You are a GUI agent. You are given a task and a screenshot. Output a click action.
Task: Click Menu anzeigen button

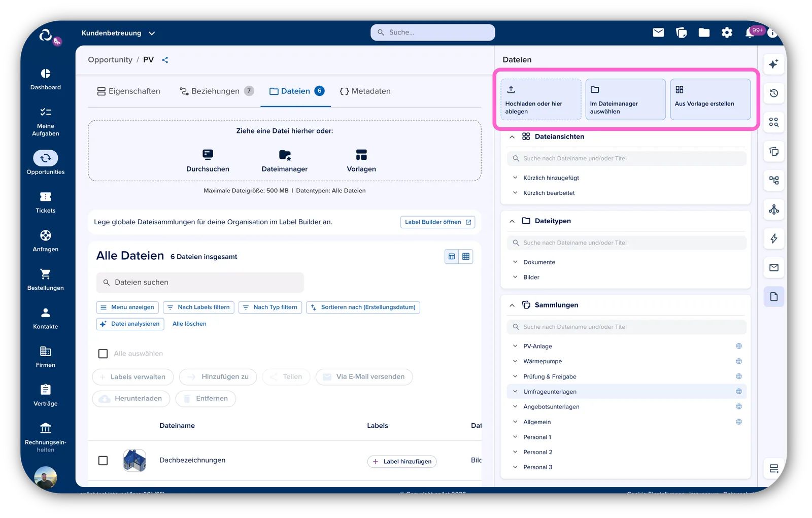tap(127, 307)
